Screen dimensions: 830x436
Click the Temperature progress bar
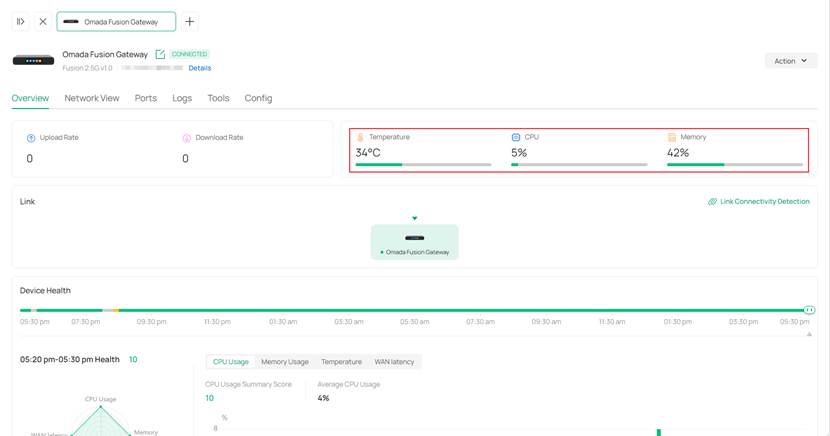pos(423,165)
